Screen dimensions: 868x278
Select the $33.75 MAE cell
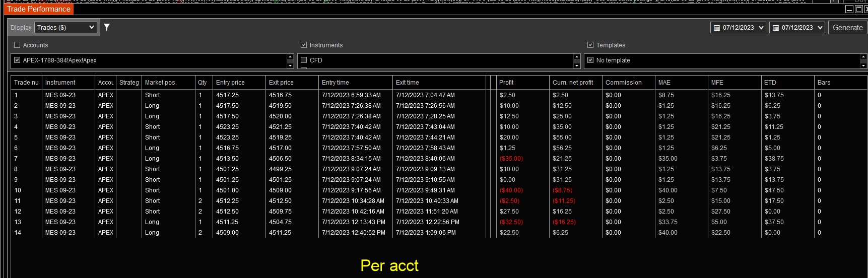tap(682, 222)
